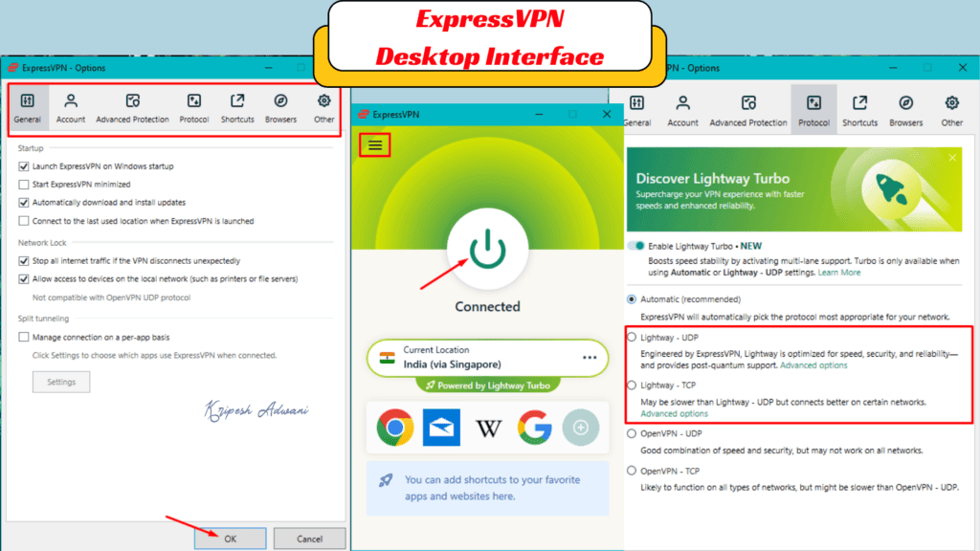The width and height of the screenshot is (980, 551).
Task: Confirm settings with OK
Action: [x=230, y=538]
